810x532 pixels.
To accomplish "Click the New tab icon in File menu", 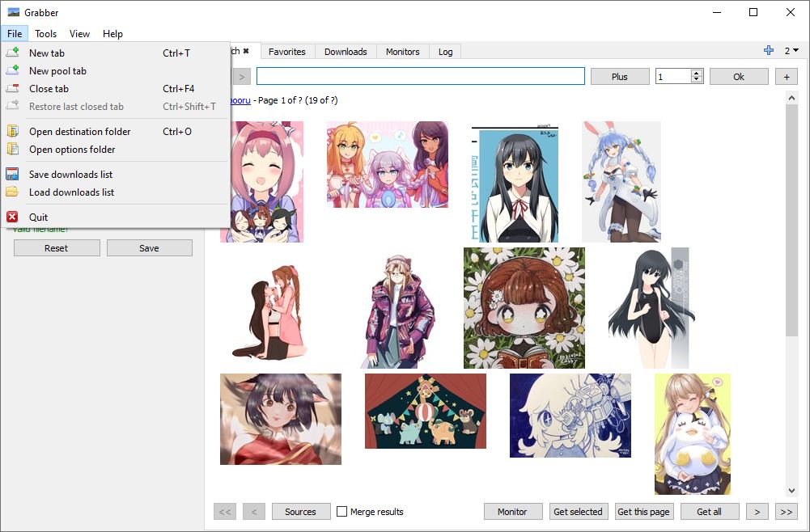I will tap(12, 53).
